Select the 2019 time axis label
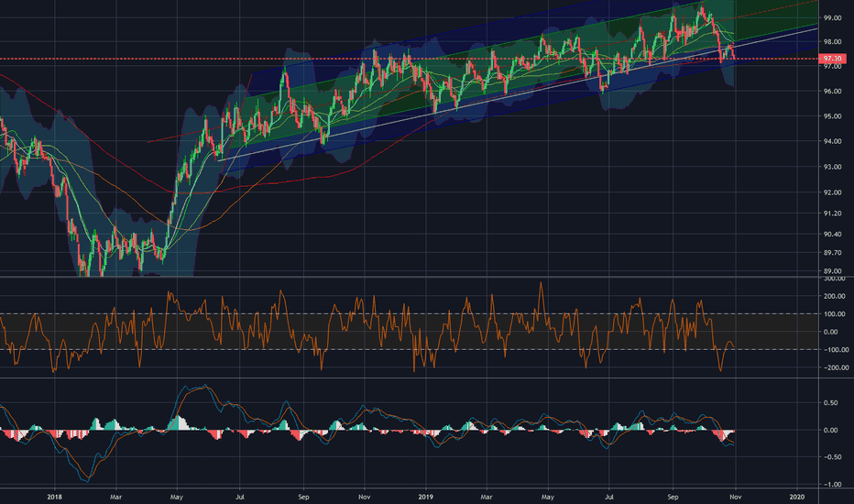Image resolution: width=854 pixels, height=504 pixels. click(425, 497)
